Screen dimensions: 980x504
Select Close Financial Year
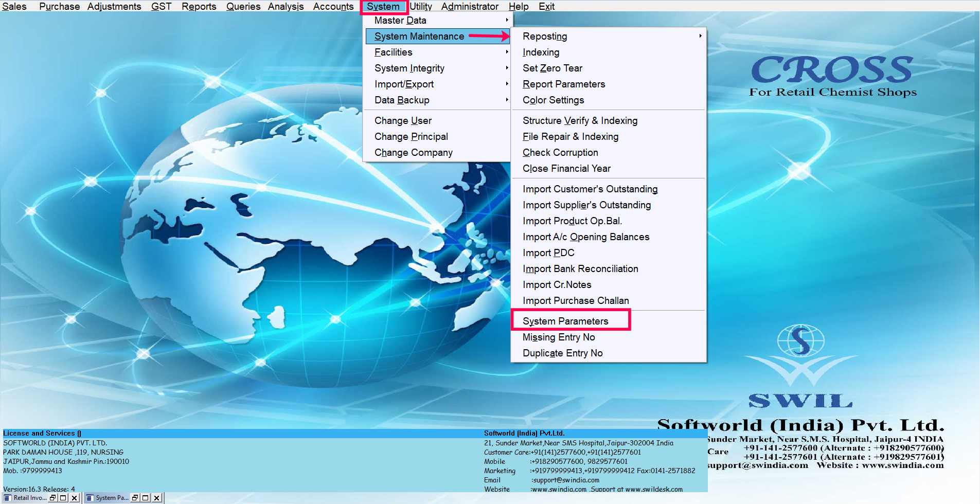pos(608,168)
